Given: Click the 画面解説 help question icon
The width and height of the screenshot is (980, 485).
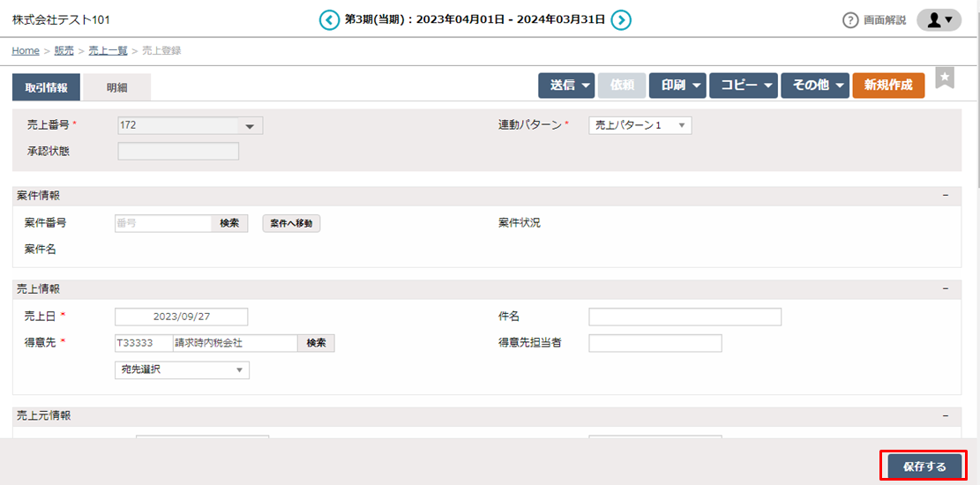Looking at the screenshot, I should pos(850,20).
